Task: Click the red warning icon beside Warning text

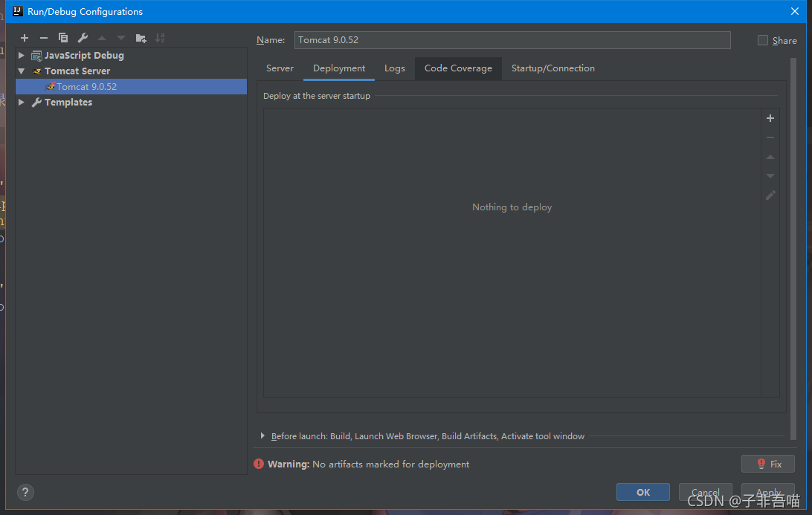Action: 259,464
